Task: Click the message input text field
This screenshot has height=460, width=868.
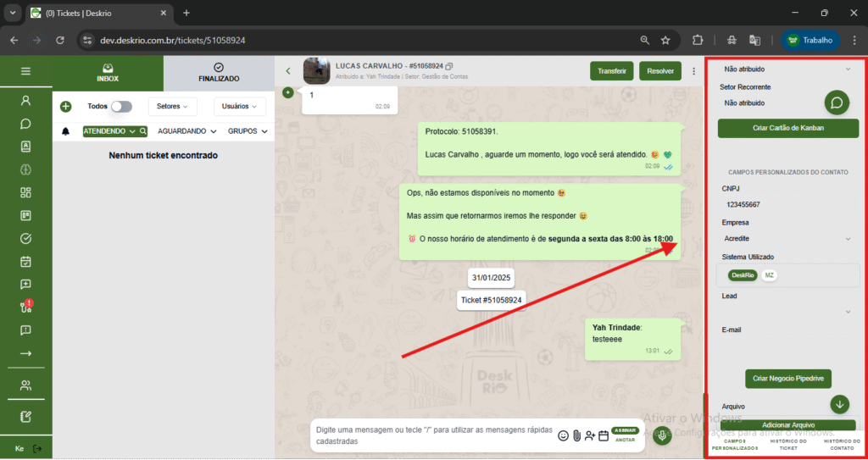Action: pos(432,435)
